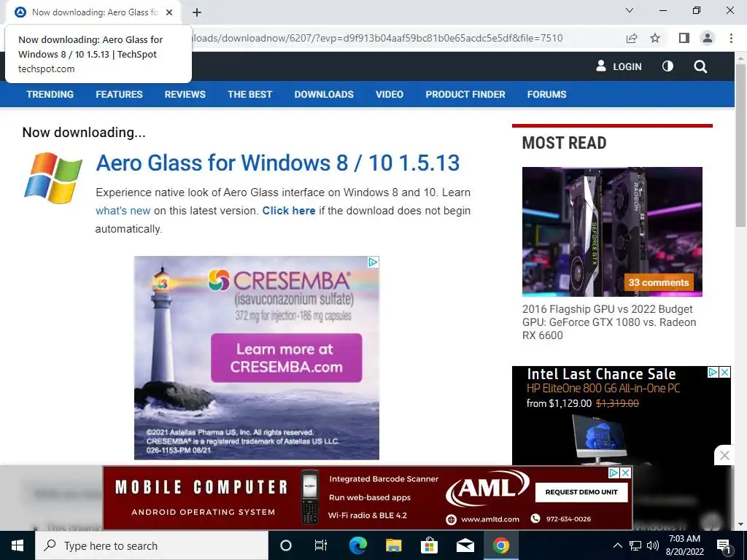Click the tab search chevron in title bar
Image resolution: width=747 pixels, height=560 pixels.
[630, 10]
